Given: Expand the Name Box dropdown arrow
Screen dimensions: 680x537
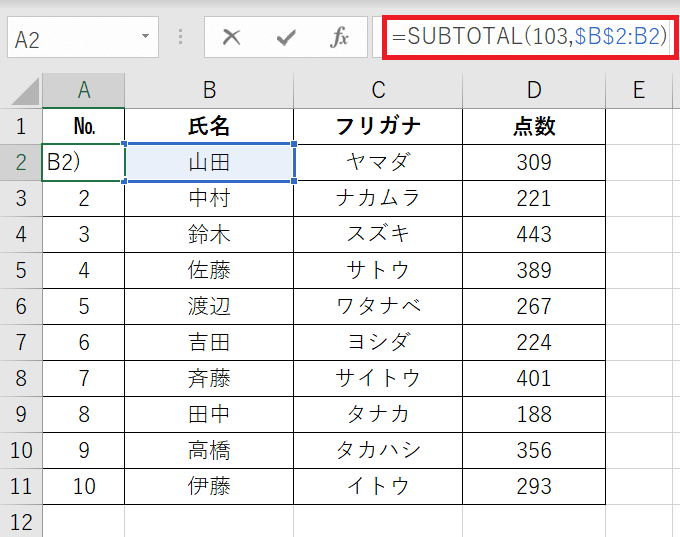Looking at the screenshot, I should (146, 36).
